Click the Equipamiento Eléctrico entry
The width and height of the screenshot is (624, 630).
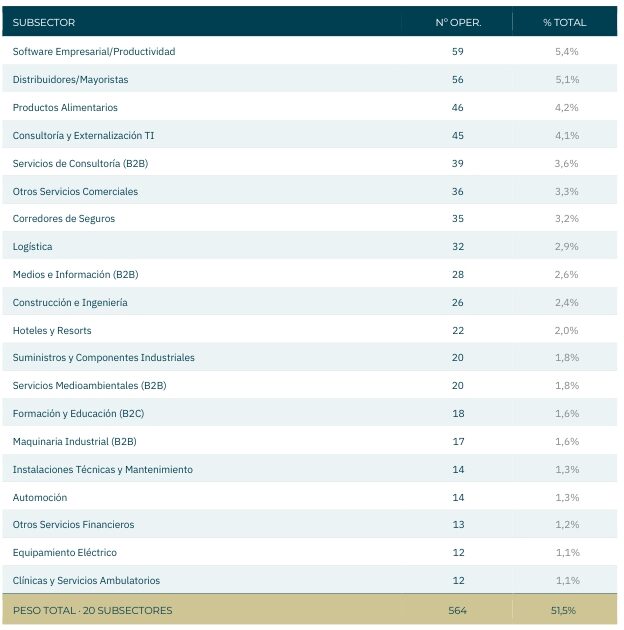click(65, 552)
